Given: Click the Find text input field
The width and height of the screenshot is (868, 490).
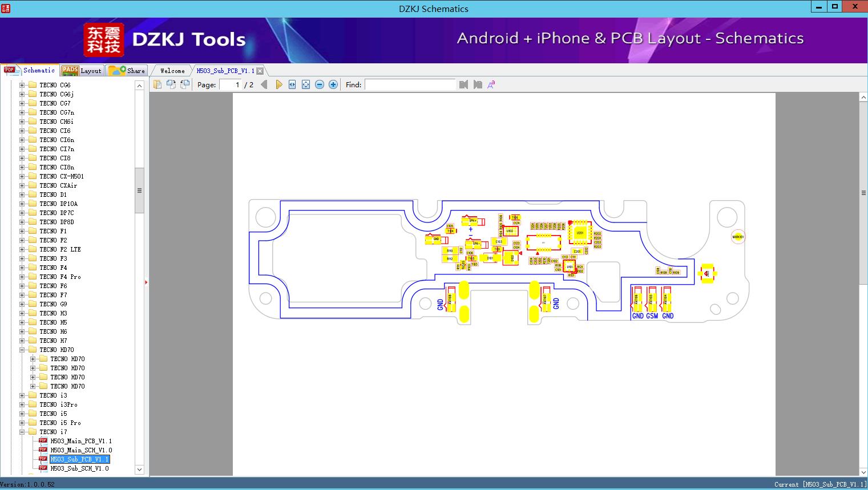Looking at the screenshot, I should point(410,84).
